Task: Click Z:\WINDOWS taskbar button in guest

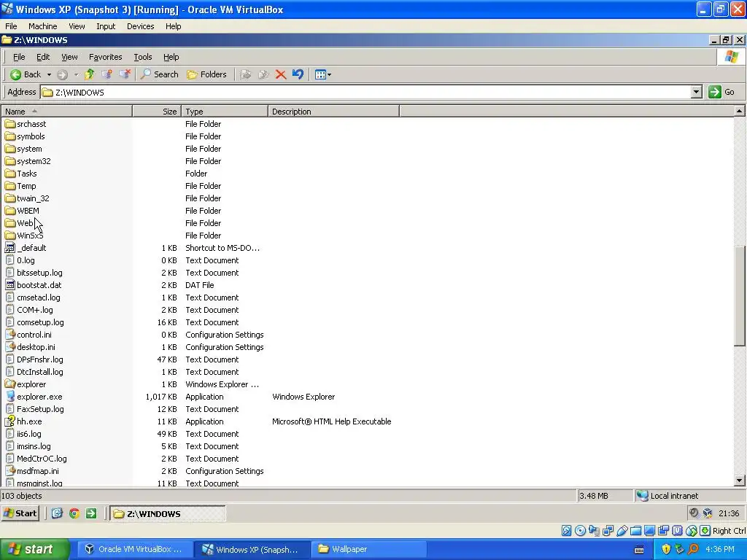Action: [168, 513]
